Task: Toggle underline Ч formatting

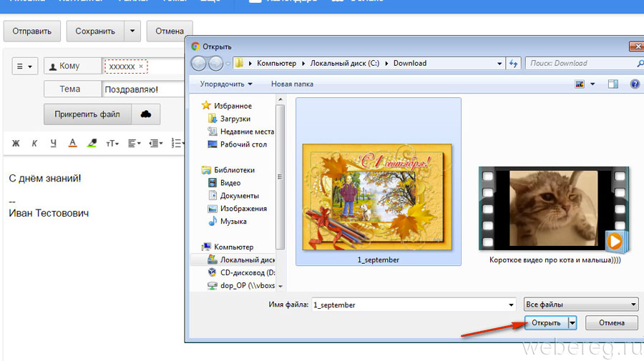Action: click(54, 143)
